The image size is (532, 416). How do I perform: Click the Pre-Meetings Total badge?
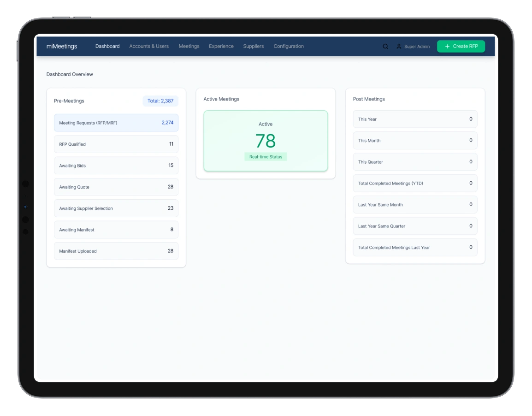pos(160,101)
